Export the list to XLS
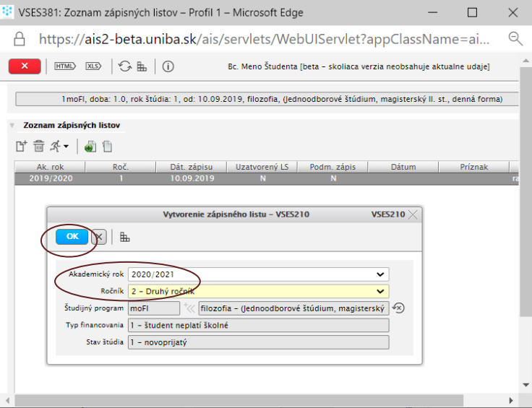Viewport: 532px width, 408px height. pos(93,66)
